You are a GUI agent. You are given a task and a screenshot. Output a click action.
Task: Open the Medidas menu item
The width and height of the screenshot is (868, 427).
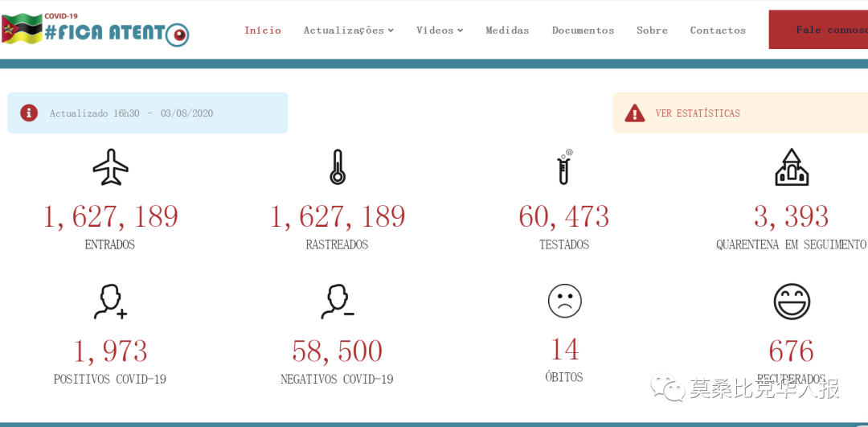(x=507, y=31)
